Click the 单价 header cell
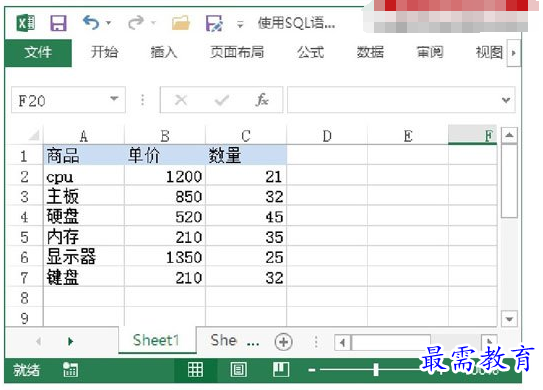 pyautogui.click(x=165, y=155)
